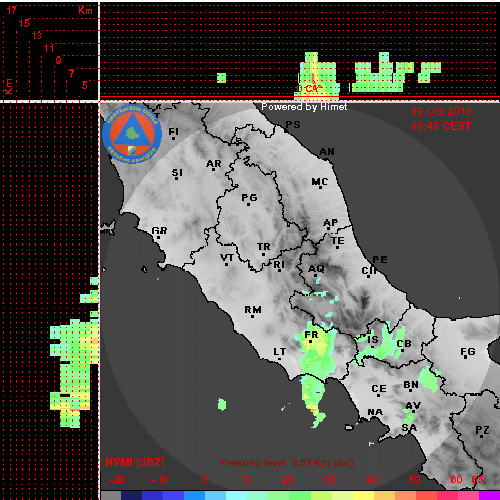Image resolution: width=500 pixels, height=500 pixels.
Task: Click the '0 C°' freezing marker label
Action: (x=310, y=89)
